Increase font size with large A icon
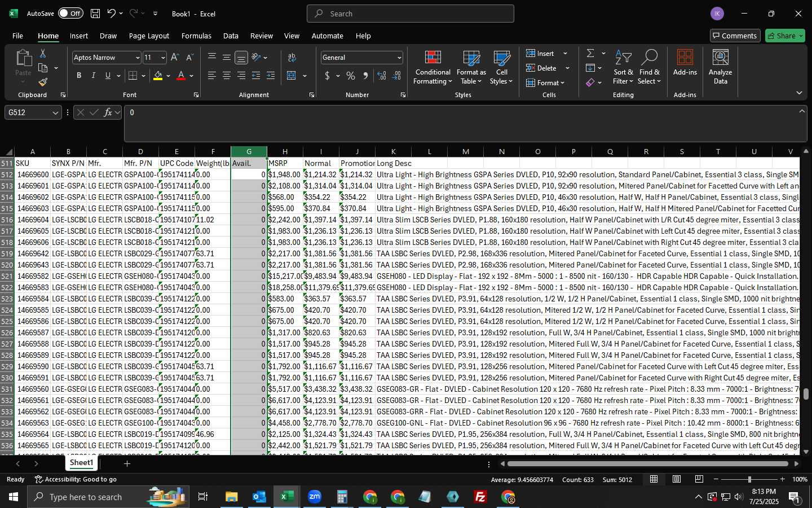 tap(175, 58)
